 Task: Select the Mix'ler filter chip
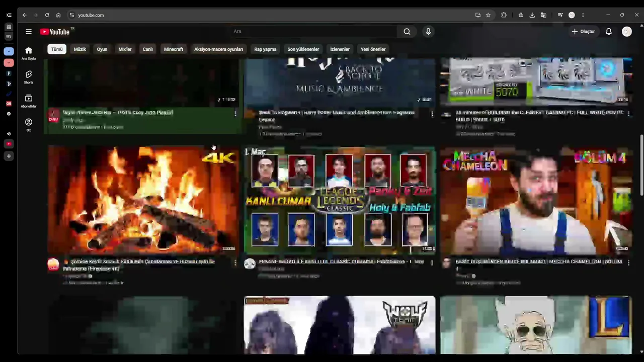click(125, 49)
